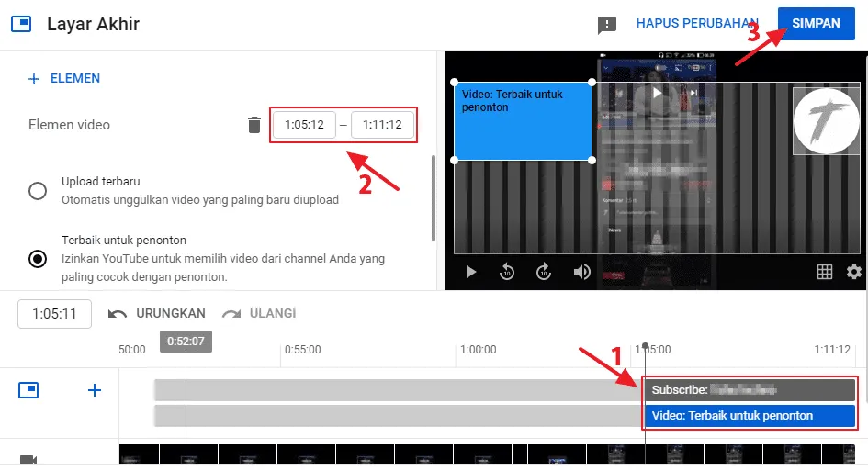Edit the end time field 1:11:12

(x=382, y=125)
